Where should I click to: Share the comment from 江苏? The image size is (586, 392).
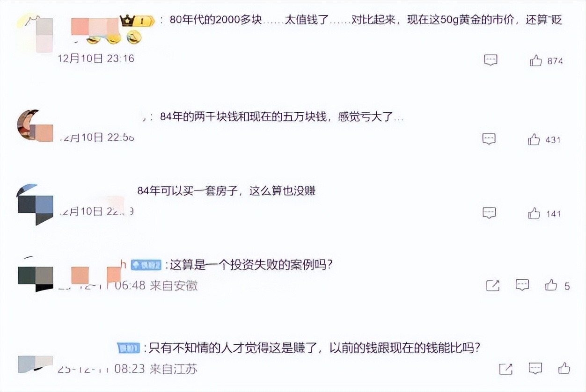tap(506, 369)
